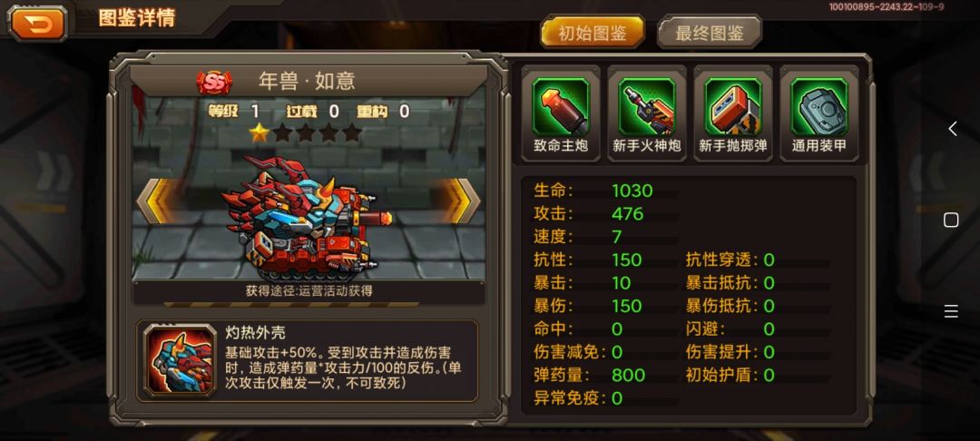Tap the orange back arrow button
Image resolution: width=980 pixels, height=441 pixels.
37,24
